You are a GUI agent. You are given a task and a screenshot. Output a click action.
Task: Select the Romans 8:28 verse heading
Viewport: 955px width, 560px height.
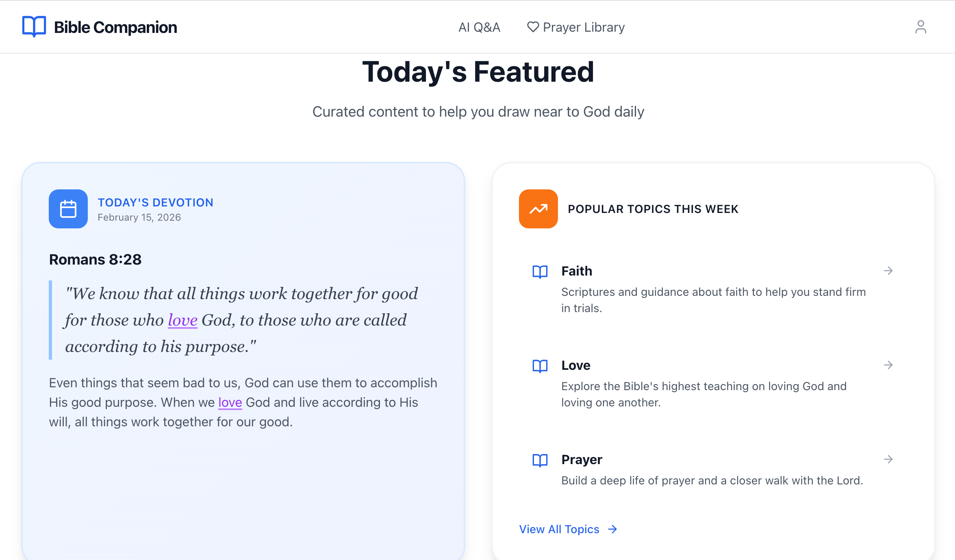95,260
